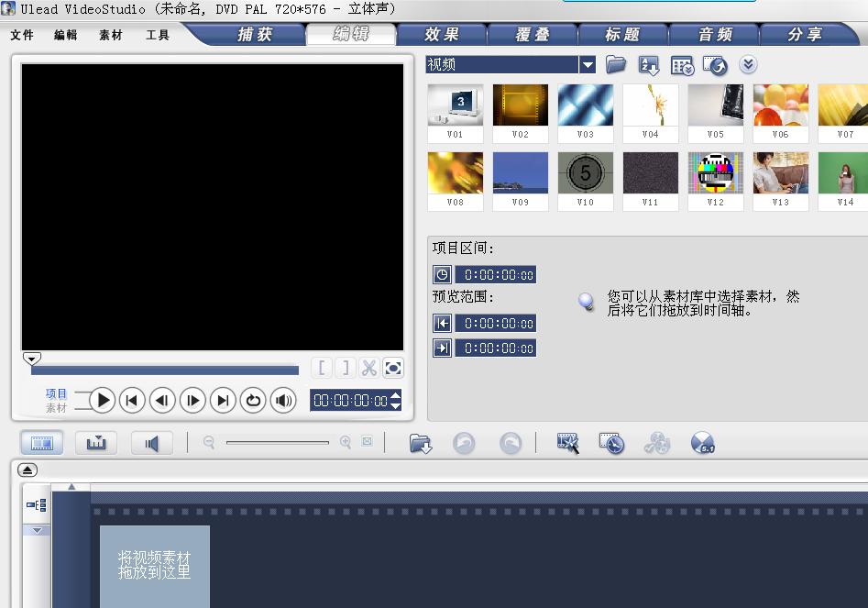
Task: Click the track expander arrow under track manager
Action: click(38, 530)
